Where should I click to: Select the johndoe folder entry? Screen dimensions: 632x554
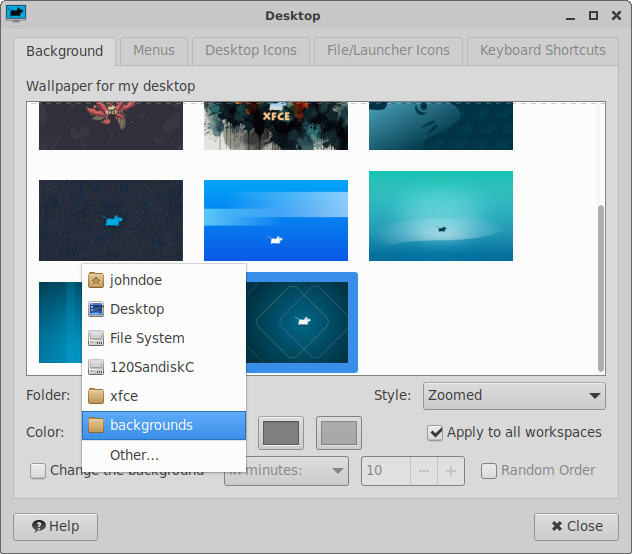coord(164,280)
